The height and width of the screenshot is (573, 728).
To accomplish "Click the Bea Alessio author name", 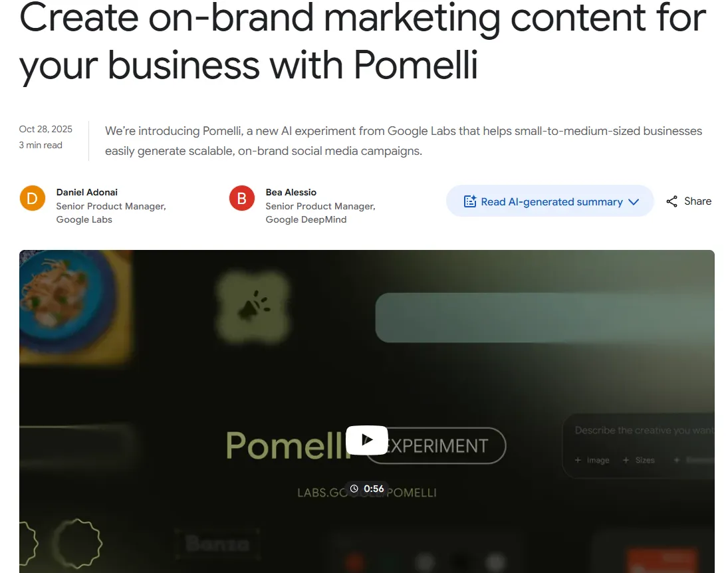I will pyautogui.click(x=291, y=192).
